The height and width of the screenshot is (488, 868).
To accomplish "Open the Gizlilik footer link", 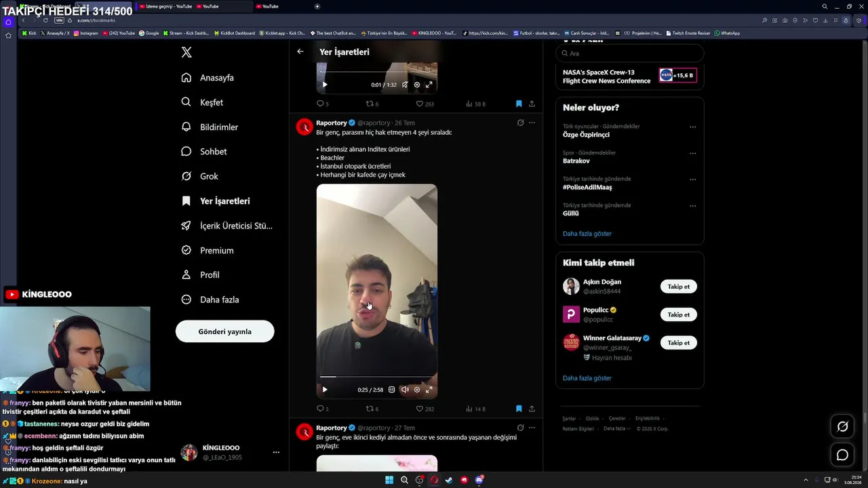I will point(592,419).
